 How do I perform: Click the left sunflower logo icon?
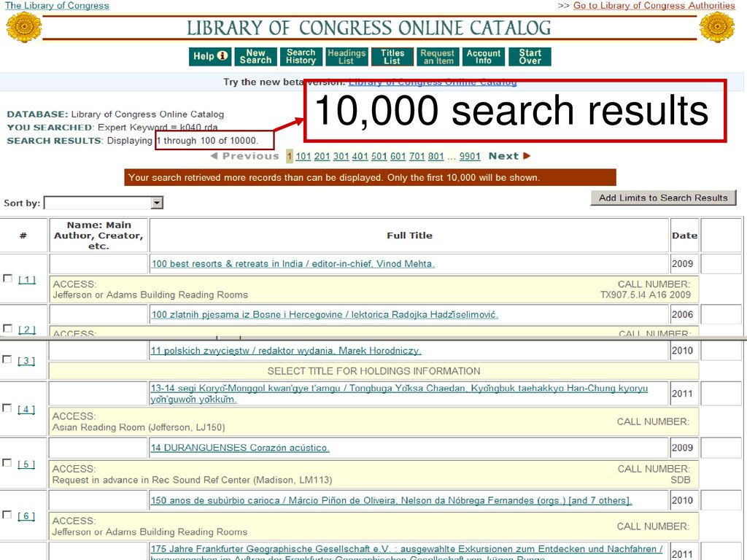tap(23, 27)
